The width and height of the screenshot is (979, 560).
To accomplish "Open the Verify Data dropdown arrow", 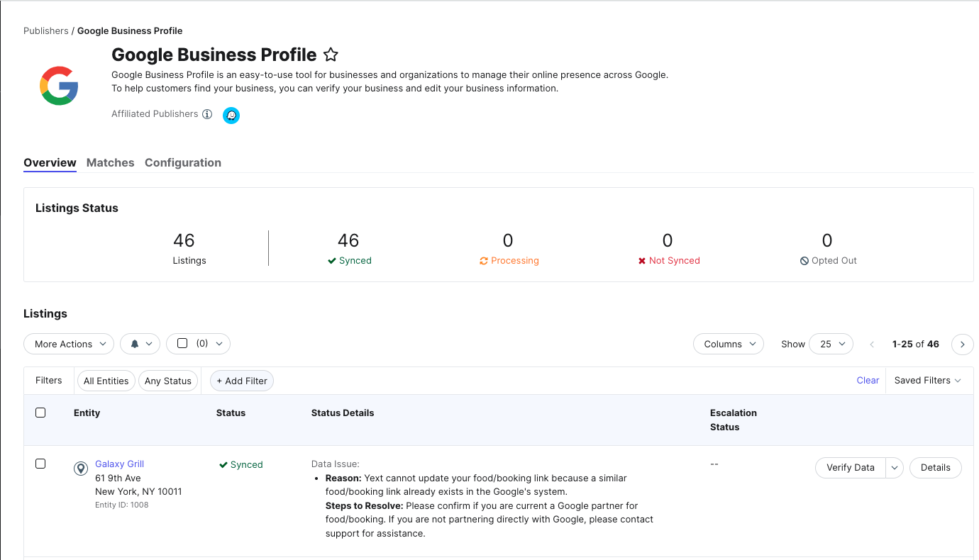I will pyautogui.click(x=895, y=468).
